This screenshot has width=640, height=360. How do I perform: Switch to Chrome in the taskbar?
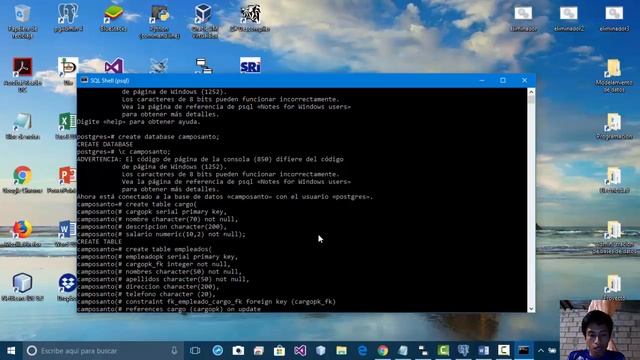point(383,351)
